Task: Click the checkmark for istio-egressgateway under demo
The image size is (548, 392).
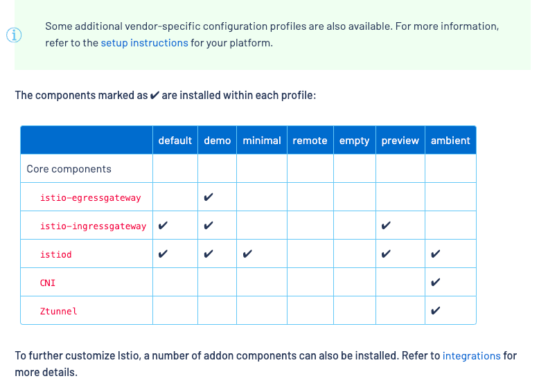Action: point(209,197)
